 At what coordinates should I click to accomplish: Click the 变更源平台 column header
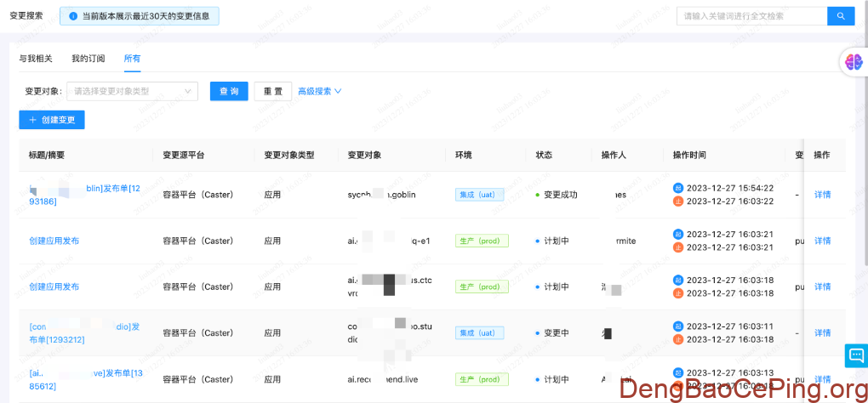tap(184, 156)
